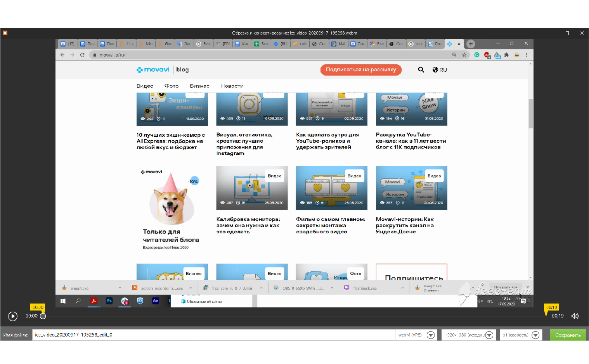Open the webM (VP8) format dropdown

pyautogui.click(x=430, y=335)
